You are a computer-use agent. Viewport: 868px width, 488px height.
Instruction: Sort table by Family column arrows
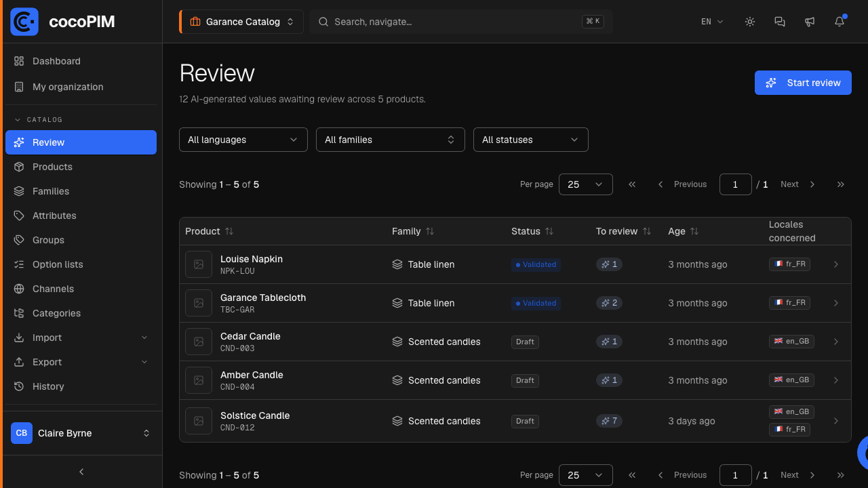tap(430, 231)
